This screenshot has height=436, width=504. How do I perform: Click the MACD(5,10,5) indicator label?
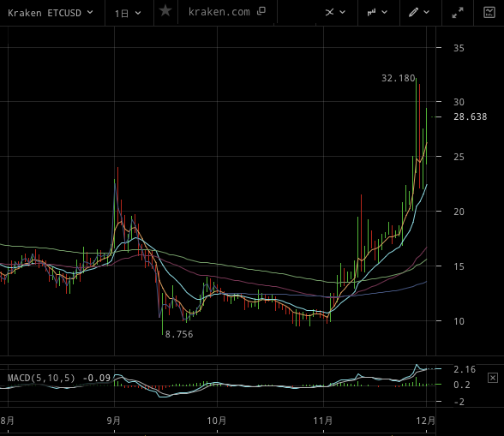pos(41,378)
